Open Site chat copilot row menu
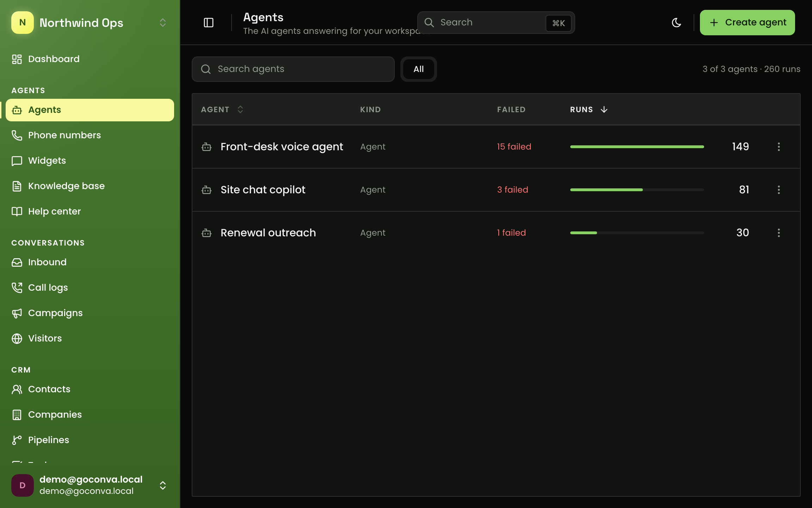The image size is (812, 508). [779, 190]
